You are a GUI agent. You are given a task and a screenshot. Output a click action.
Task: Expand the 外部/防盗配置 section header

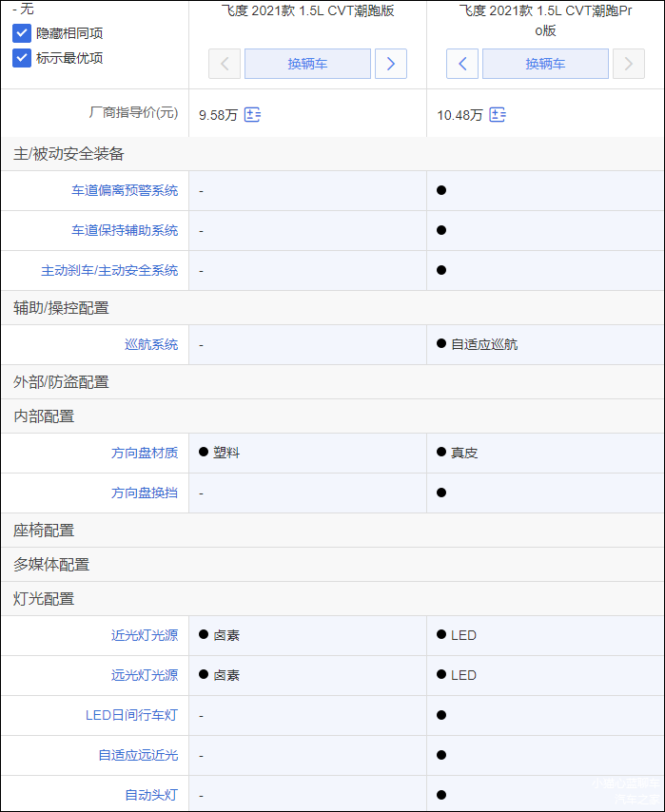[x=61, y=382]
